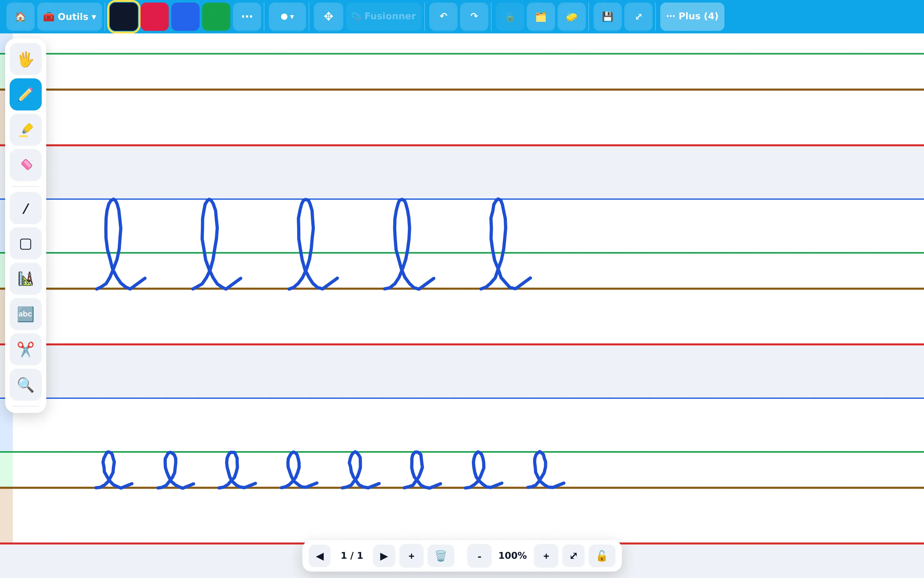Click the 100% zoom level text
Viewport: 924px width, 578px height.
[512, 556]
